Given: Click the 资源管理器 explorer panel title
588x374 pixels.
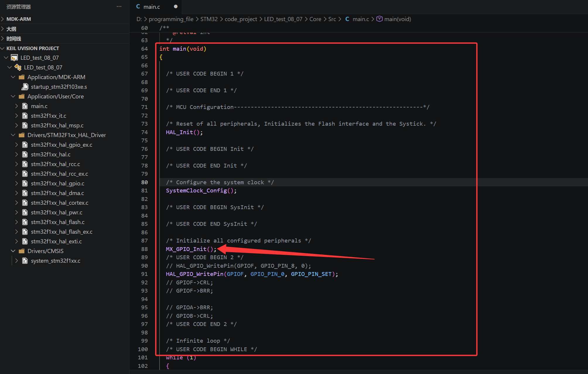Looking at the screenshot, I should (x=18, y=6).
